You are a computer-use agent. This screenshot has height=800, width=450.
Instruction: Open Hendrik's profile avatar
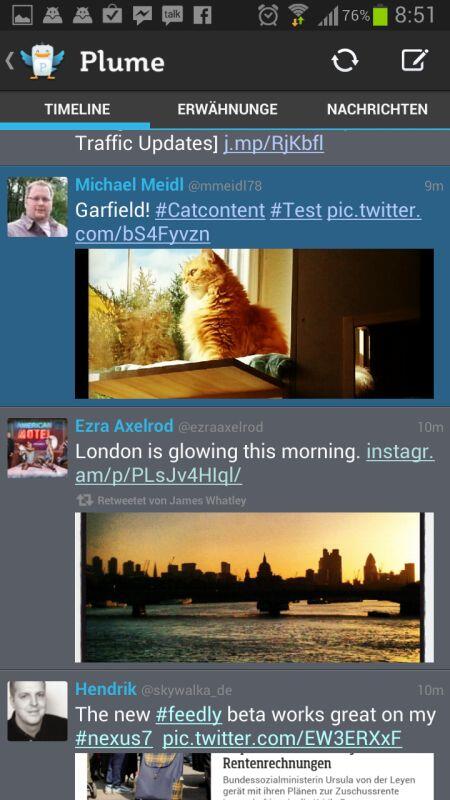(37, 711)
